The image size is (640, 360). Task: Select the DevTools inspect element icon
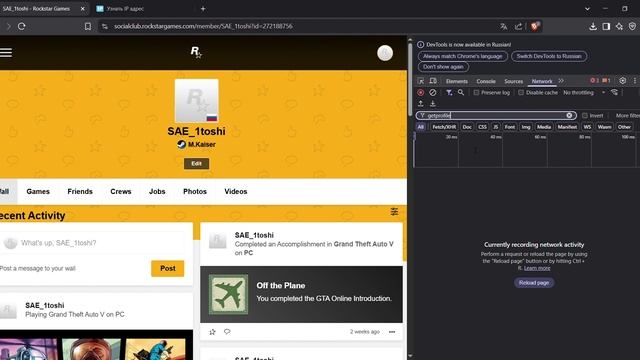(421, 81)
